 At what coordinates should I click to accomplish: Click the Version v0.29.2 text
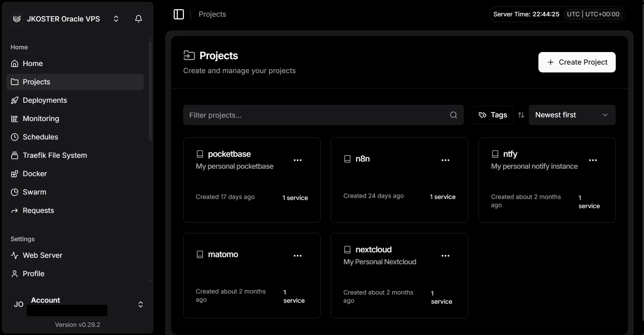(78, 325)
